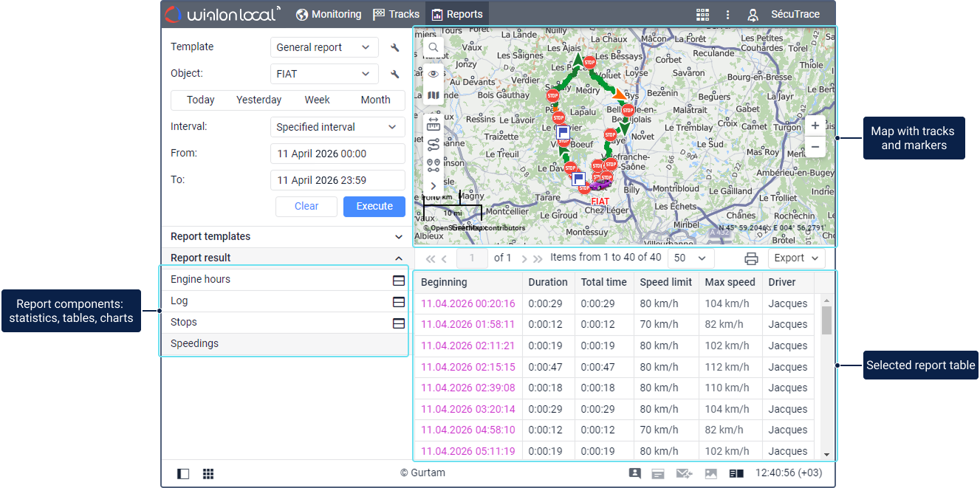Toggle the Engine hours table view icon
The height and width of the screenshot is (488, 980).
[x=398, y=280]
